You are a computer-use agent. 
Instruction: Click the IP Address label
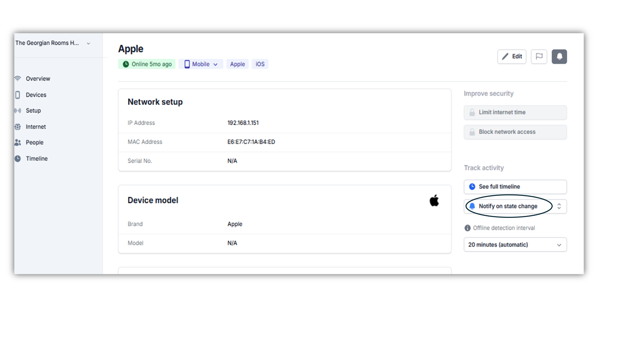(141, 123)
